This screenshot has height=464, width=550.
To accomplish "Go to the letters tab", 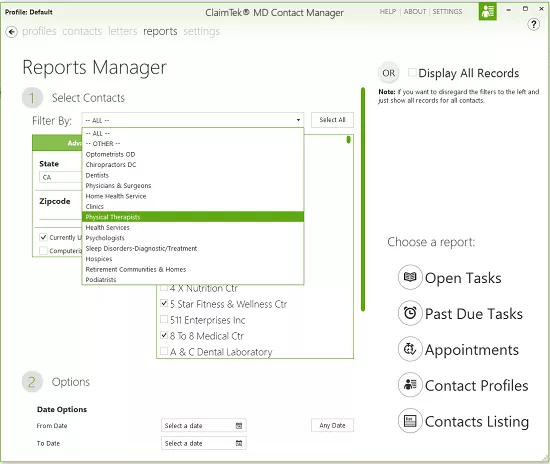I will point(122,31).
